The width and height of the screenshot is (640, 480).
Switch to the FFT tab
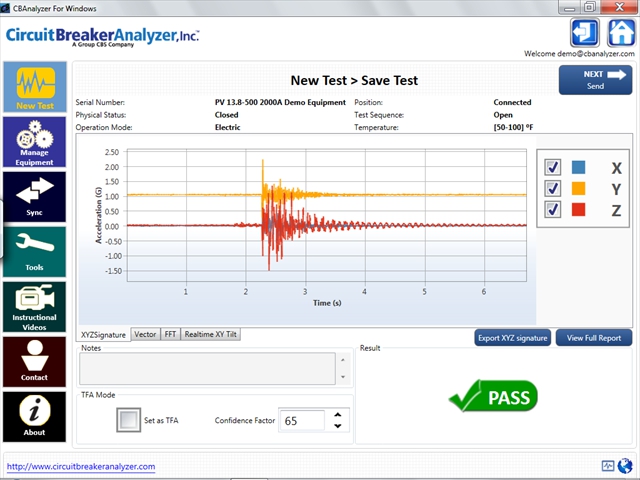170,334
